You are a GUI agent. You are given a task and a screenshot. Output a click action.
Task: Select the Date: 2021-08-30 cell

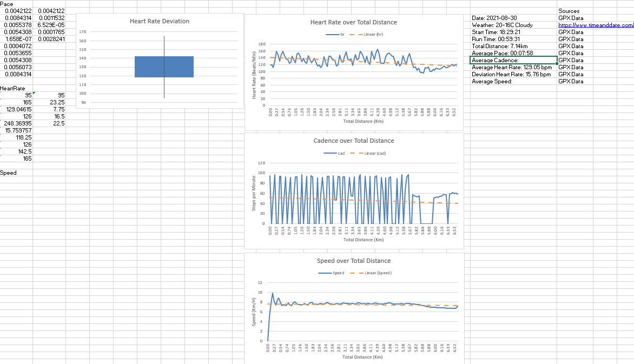[x=513, y=18]
